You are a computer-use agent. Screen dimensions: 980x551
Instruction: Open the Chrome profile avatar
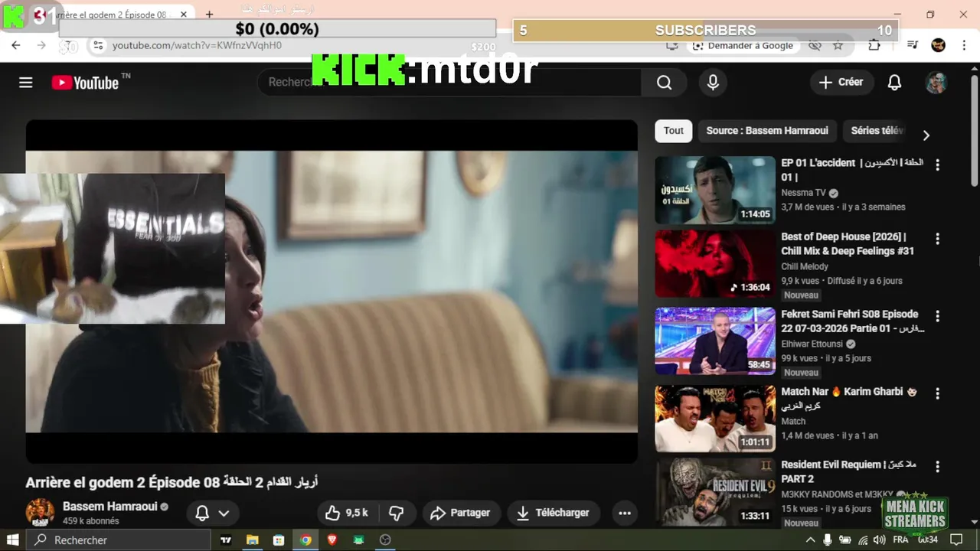[x=938, y=45]
